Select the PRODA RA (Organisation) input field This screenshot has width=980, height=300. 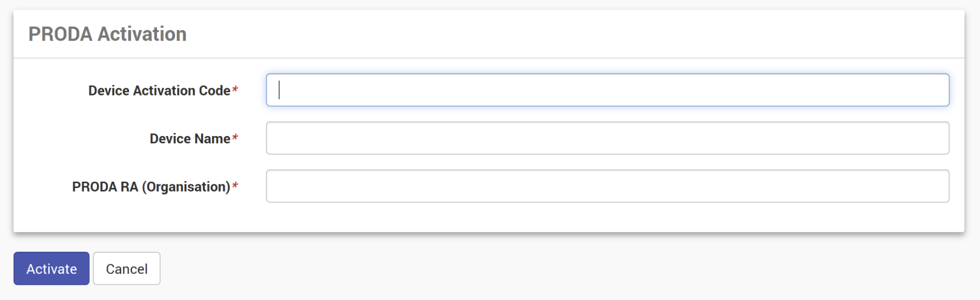coord(607,186)
